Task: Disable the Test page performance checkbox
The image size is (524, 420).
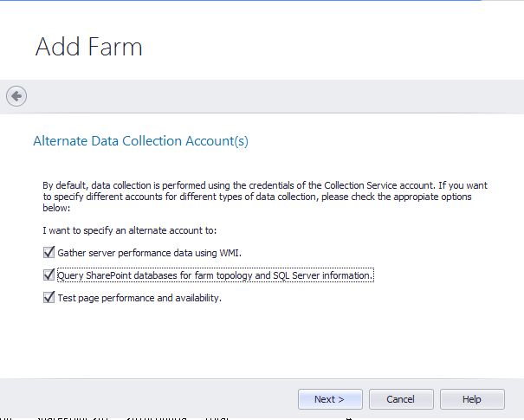Action: point(49,298)
